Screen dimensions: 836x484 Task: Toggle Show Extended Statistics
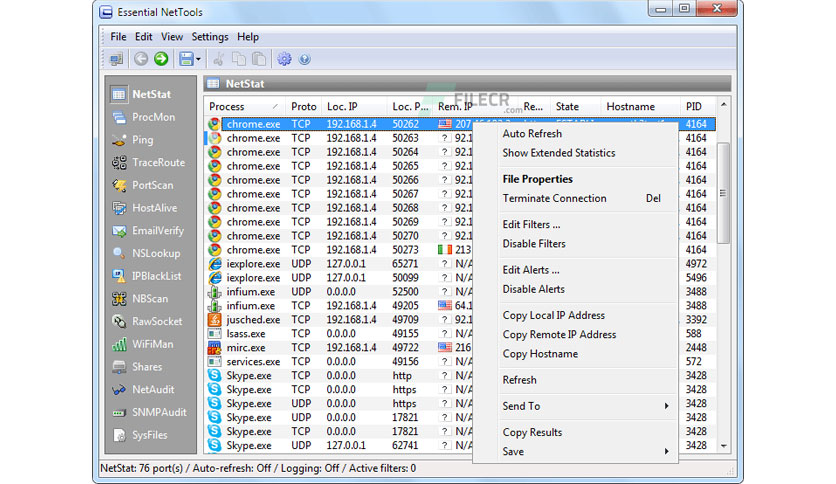[x=559, y=153]
